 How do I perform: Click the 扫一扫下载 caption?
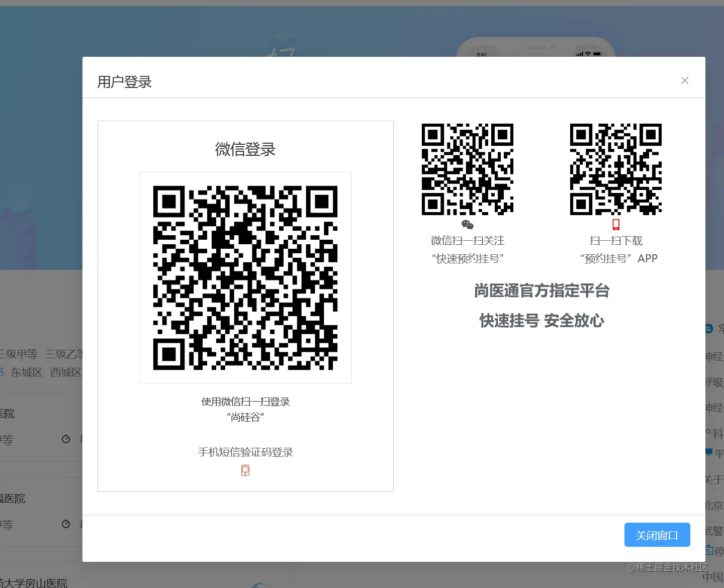pos(616,241)
